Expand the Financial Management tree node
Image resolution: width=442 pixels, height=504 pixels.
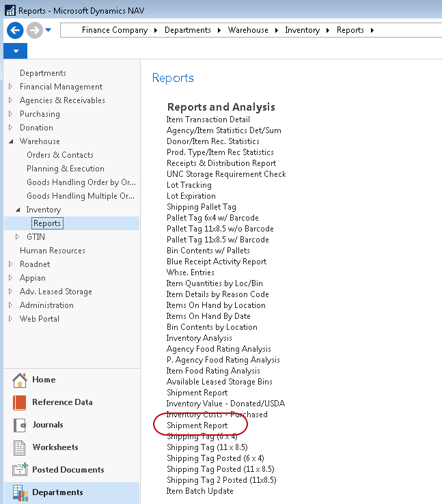10,87
